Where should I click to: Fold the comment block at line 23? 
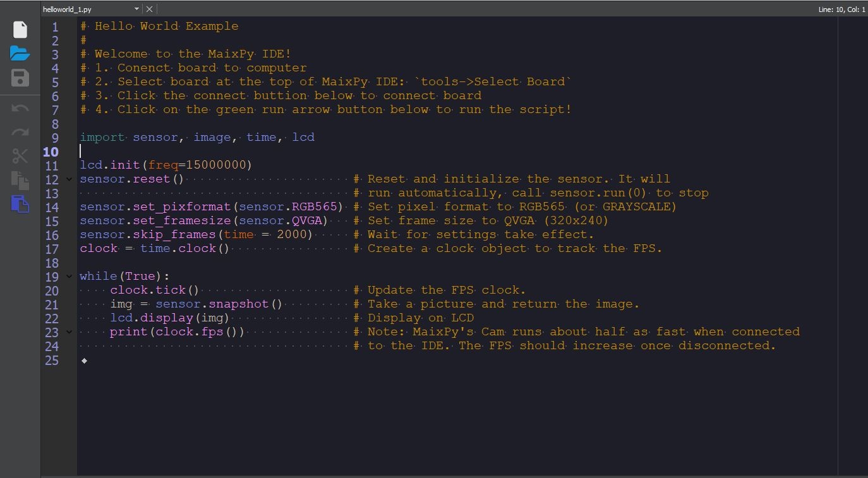pos(69,332)
